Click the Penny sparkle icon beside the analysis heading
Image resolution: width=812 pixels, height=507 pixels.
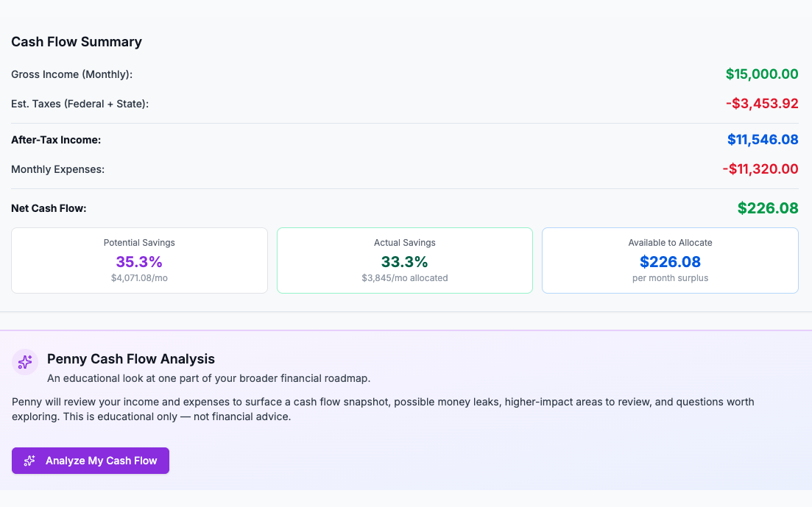(25, 362)
